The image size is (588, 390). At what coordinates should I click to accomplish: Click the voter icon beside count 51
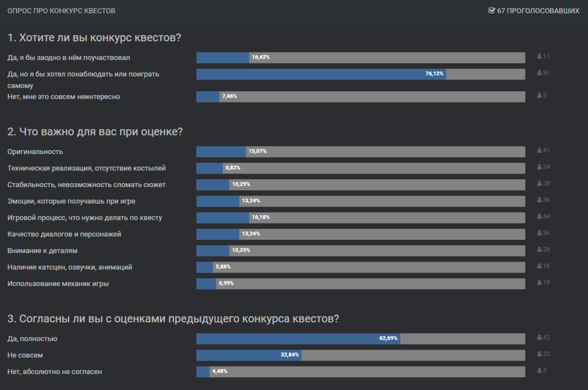click(539, 73)
